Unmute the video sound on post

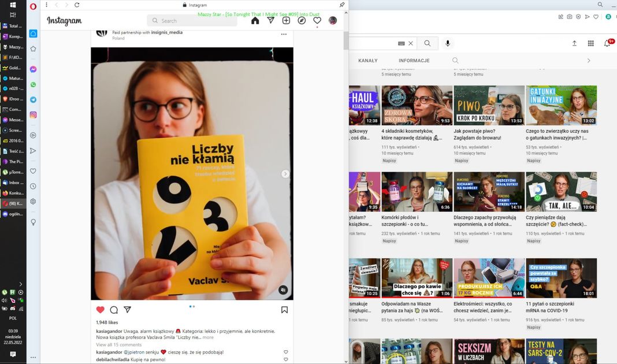coord(283,289)
